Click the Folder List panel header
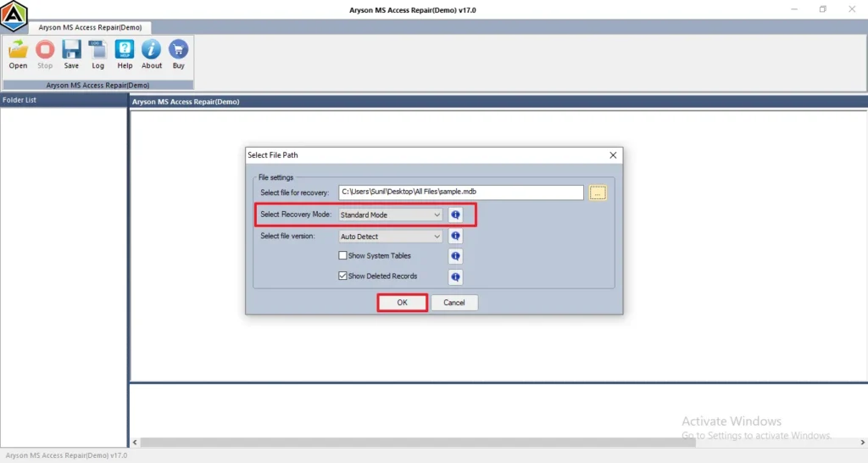Image resolution: width=868 pixels, height=463 pixels. coord(64,100)
